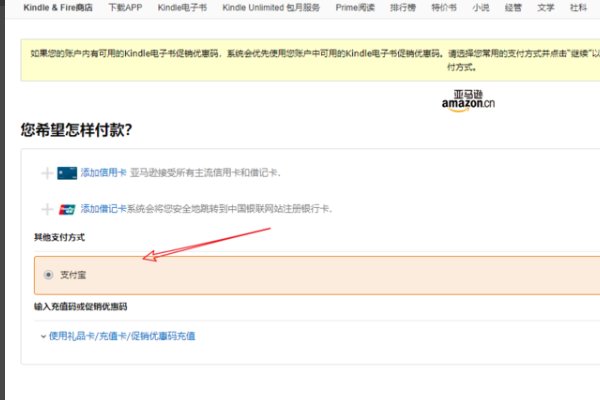Click the 添加信用卡 link

tap(103, 173)
